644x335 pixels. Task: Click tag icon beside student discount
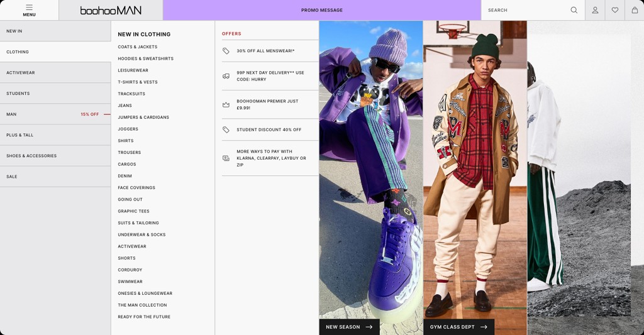226,129
